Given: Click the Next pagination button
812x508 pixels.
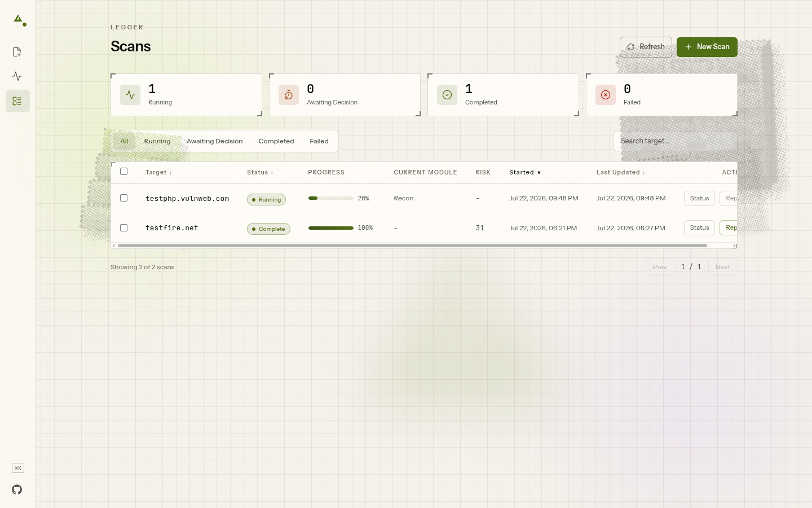Looking at the screenshot, I should 722,267.
